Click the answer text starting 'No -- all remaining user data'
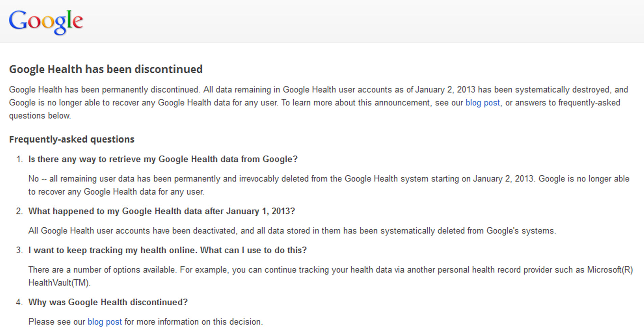 tap(329, 185)
